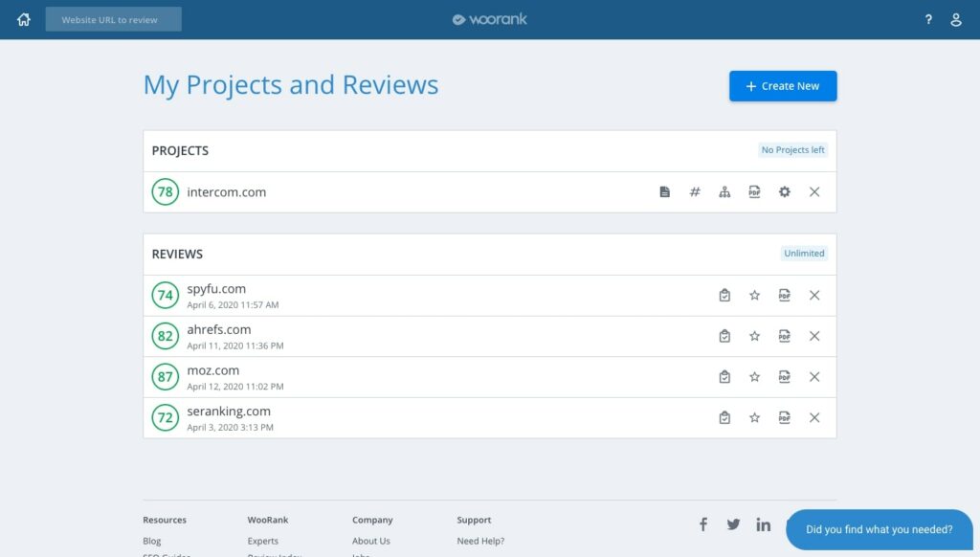Star the seranking.com review
Viewport: 980px width, 557px height.
pyautogui.click(x=755, y=417)
